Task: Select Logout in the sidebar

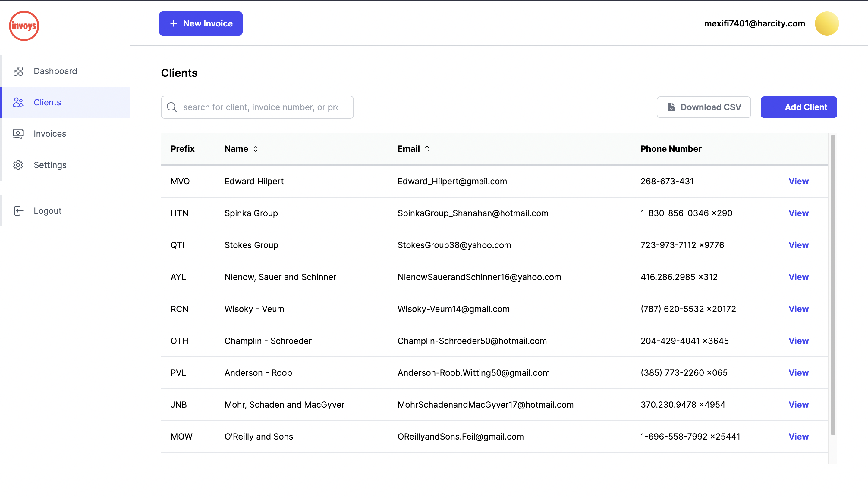Action: (66, 211)
